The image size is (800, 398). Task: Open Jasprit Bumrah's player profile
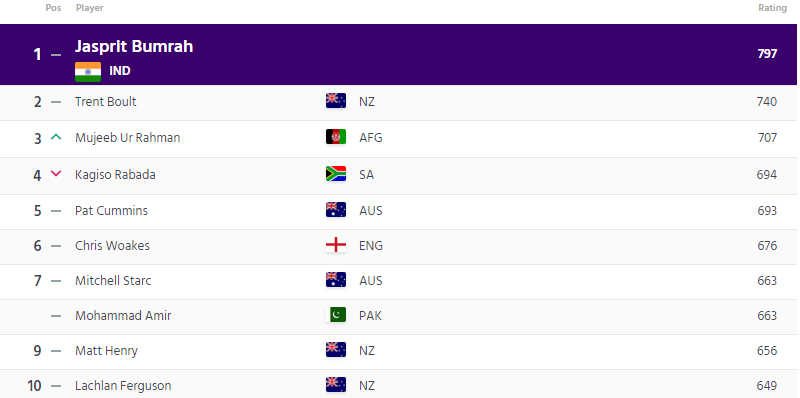point(134,46)
